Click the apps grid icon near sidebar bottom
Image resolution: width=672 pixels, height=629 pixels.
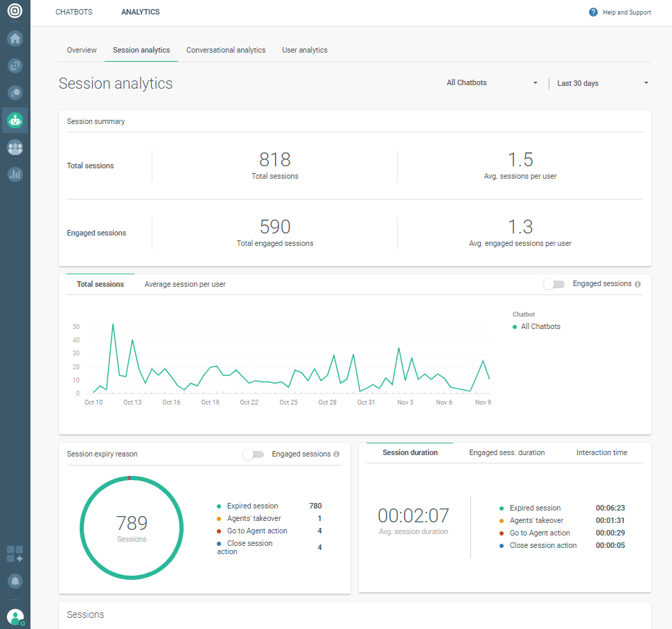coord(15,553)
